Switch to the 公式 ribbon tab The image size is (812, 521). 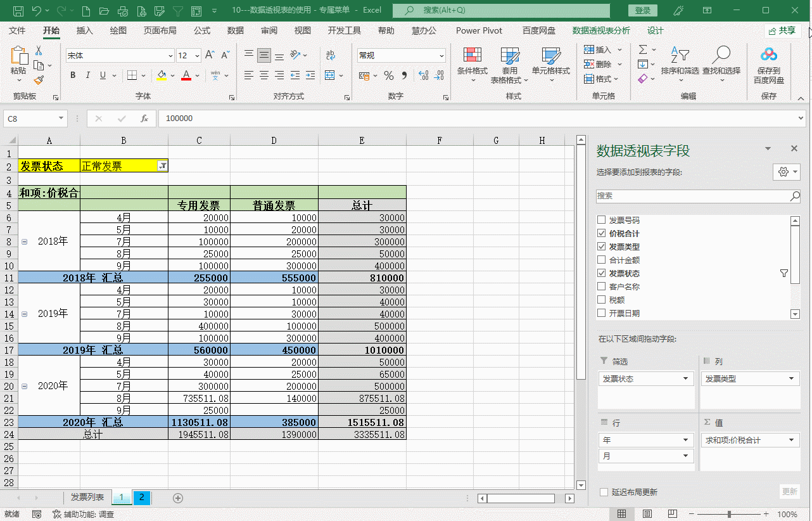point(202,30)
